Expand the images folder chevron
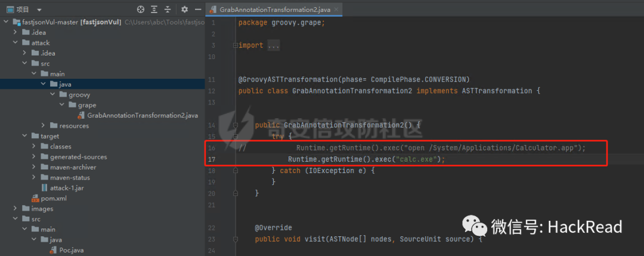The height and width of the screenshot is (256, 644). coord(15,209)
